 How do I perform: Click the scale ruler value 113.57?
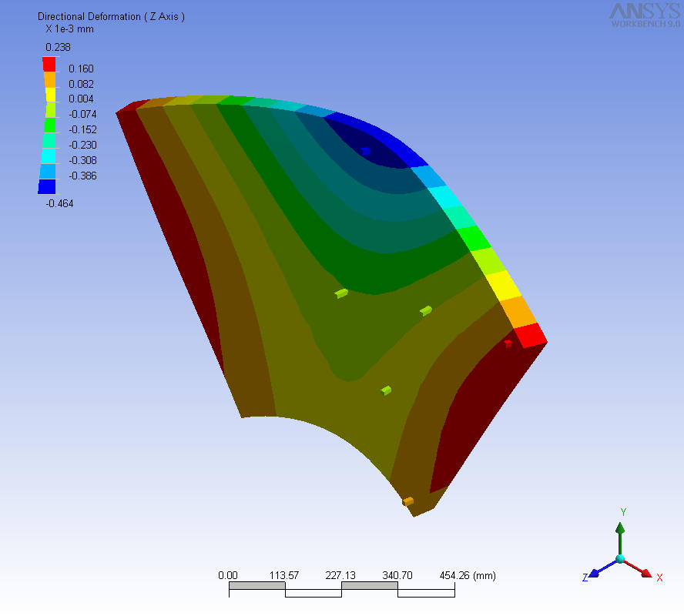tap(284, 575)
